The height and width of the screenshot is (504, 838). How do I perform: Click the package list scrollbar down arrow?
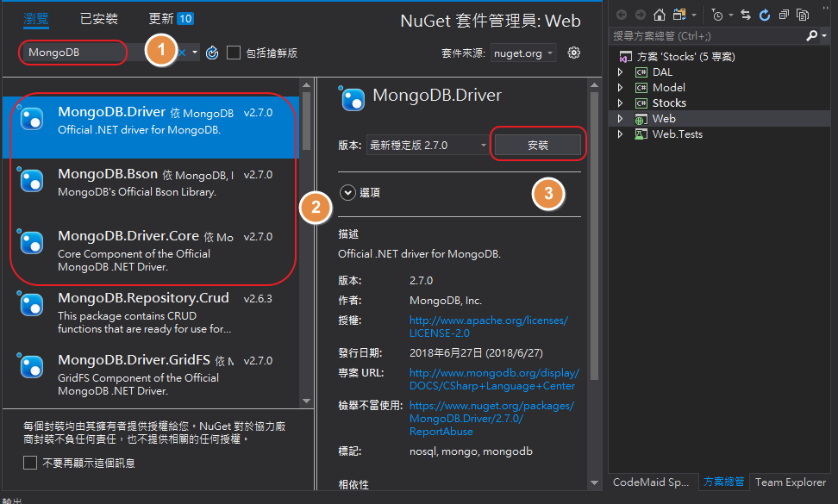(306, 401)
